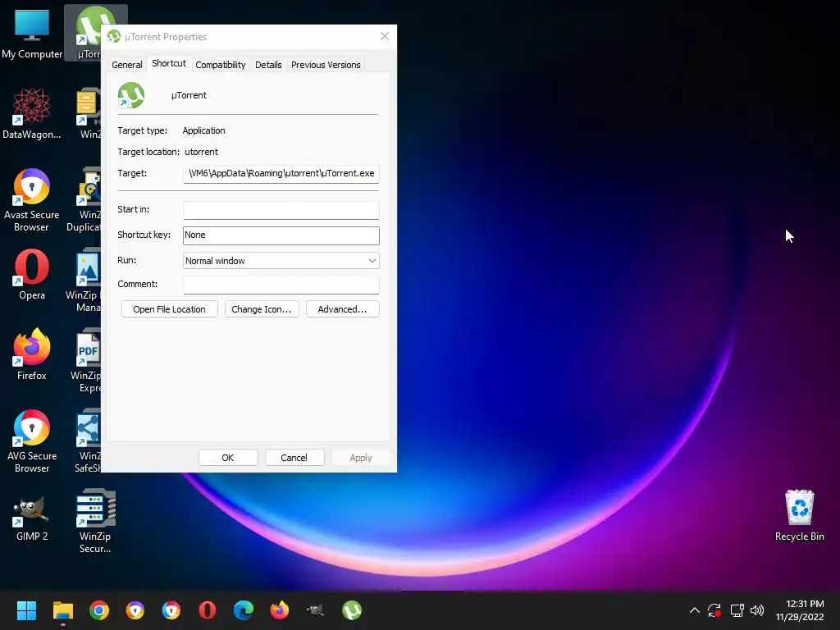Click Open File Location button
Viewport: 840px width, 630px height.
tap(169, 309)
